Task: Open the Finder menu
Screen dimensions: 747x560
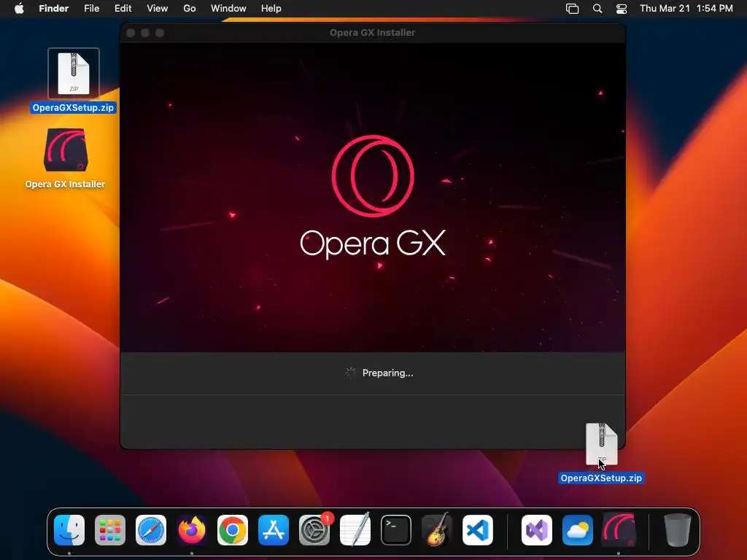Action: [x=54, y=8]
